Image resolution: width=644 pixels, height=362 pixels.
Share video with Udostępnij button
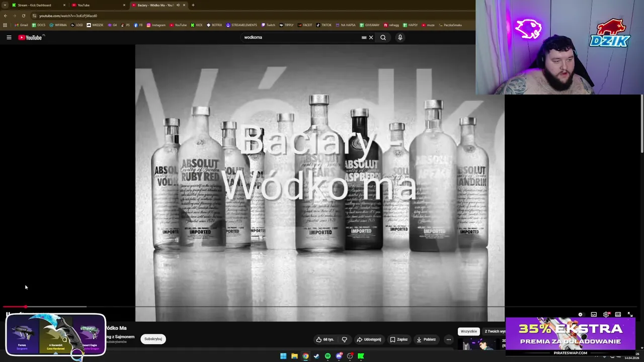click(369, 339)
